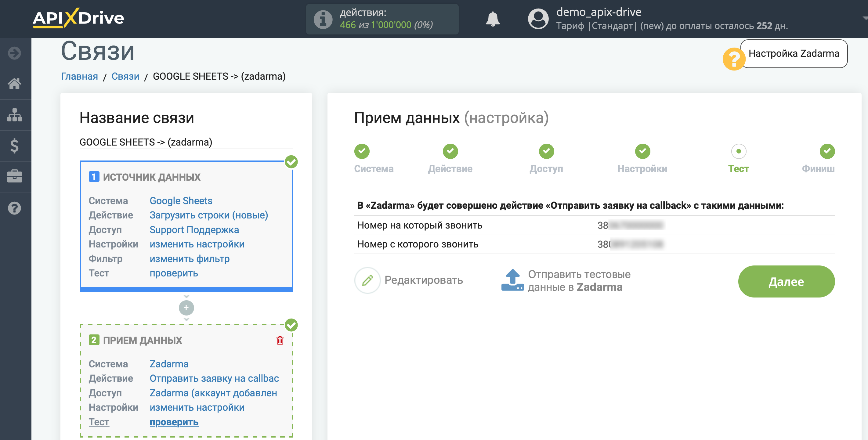
Task: Click receiver проверить test link
Action: (x=174, y=422)
